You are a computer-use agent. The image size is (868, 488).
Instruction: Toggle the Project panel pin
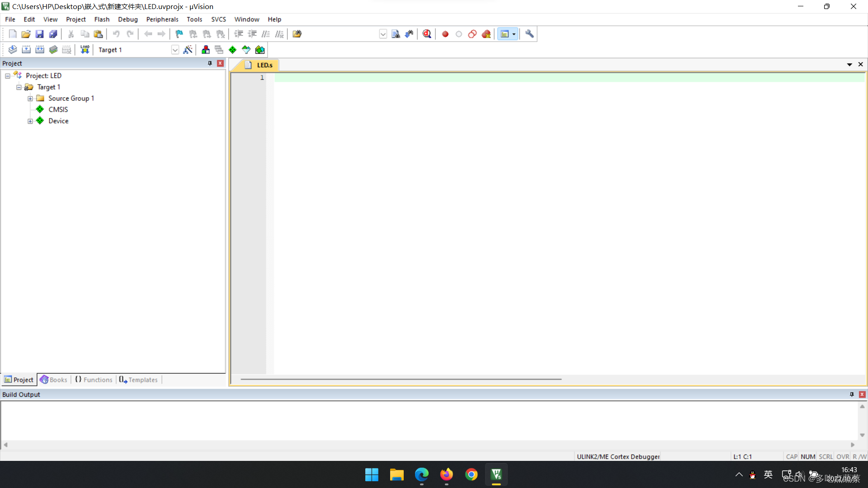click(x=210, y=63)
